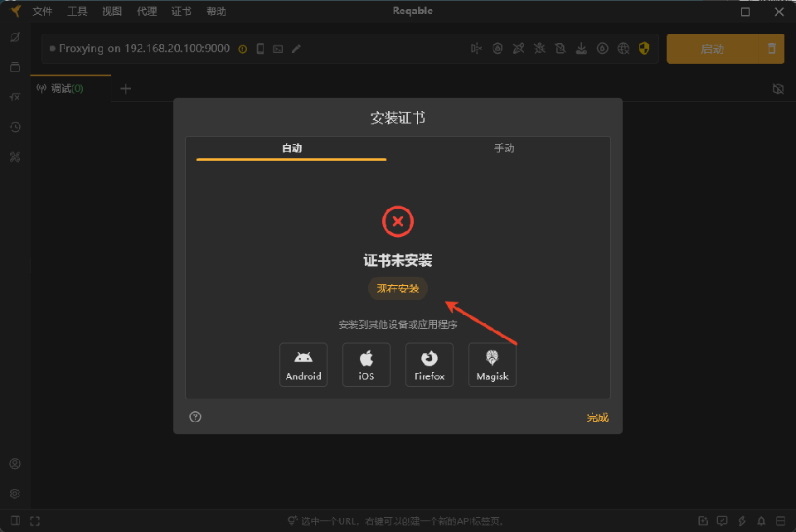Viewport: 796px width, 532px height.
Task: Toggle the globe system proxy icon in the toolbar
Action: click(x=623, y=48)
